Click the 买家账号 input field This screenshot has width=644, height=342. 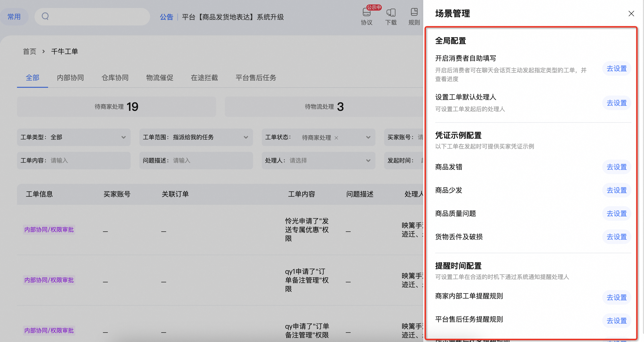coord(404,137)
